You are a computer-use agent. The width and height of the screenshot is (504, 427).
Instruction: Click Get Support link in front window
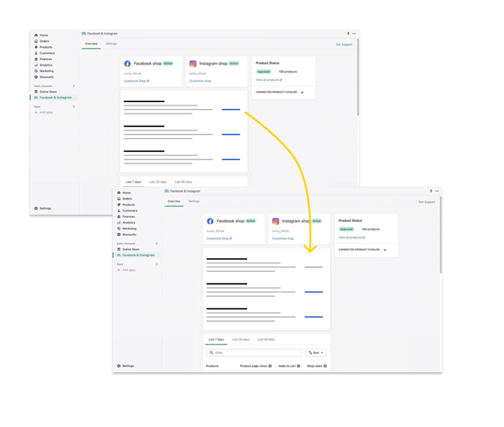coord(427,202)
